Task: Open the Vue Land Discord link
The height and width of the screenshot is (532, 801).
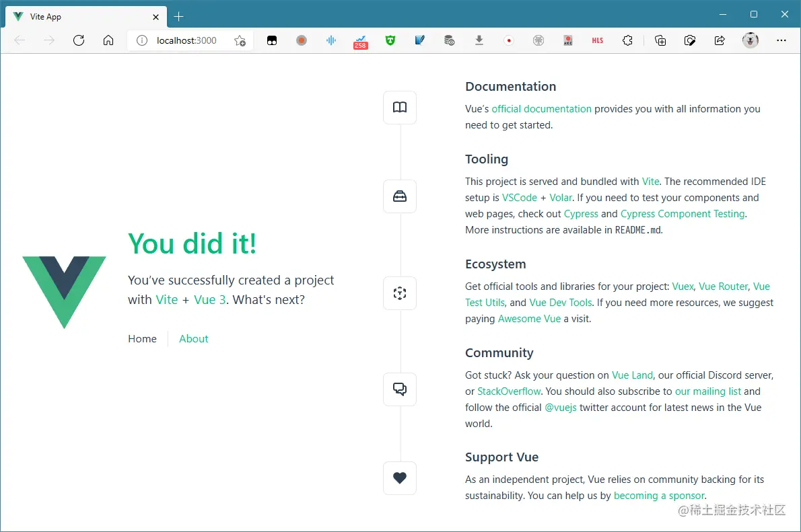Action: click(632, 375)
